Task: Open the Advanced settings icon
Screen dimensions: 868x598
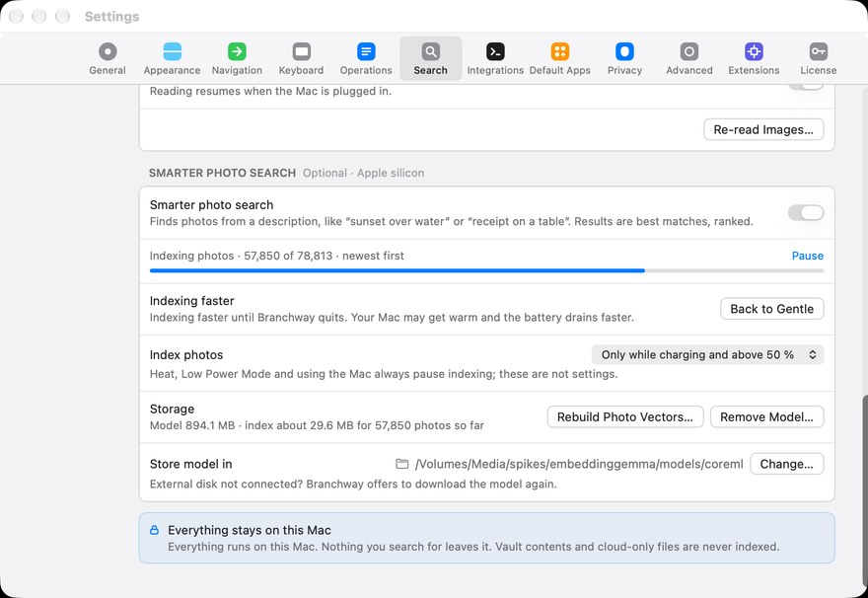Action: 689,51
